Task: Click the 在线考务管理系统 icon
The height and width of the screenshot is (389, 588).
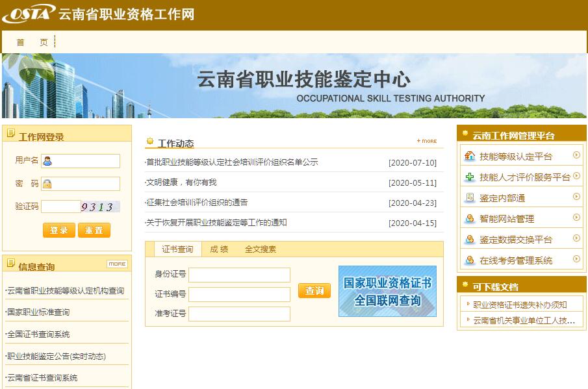Action: pos(470,260)
